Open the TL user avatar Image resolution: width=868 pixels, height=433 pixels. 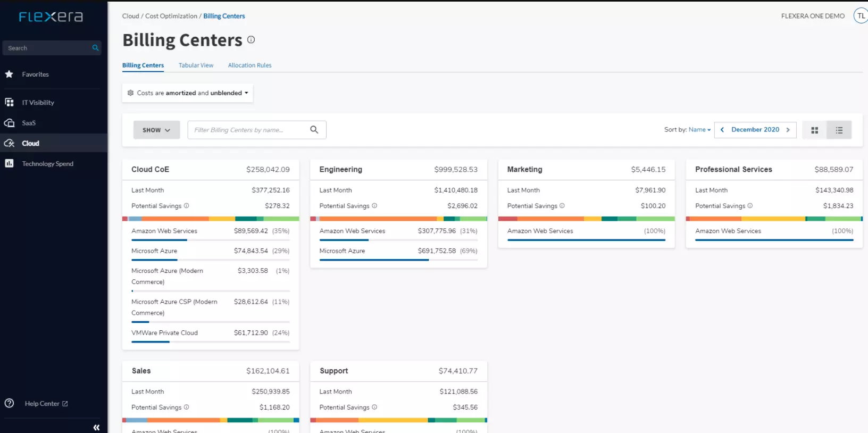861,16
